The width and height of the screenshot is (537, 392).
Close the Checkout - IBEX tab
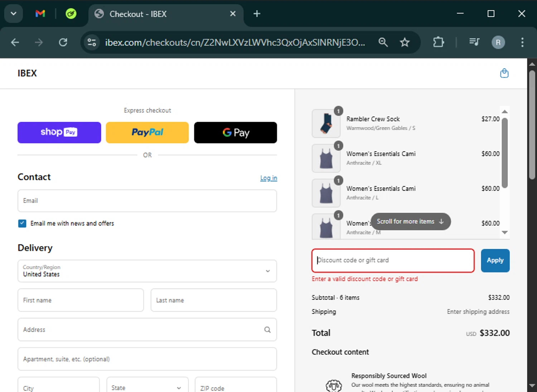[233, 14]
